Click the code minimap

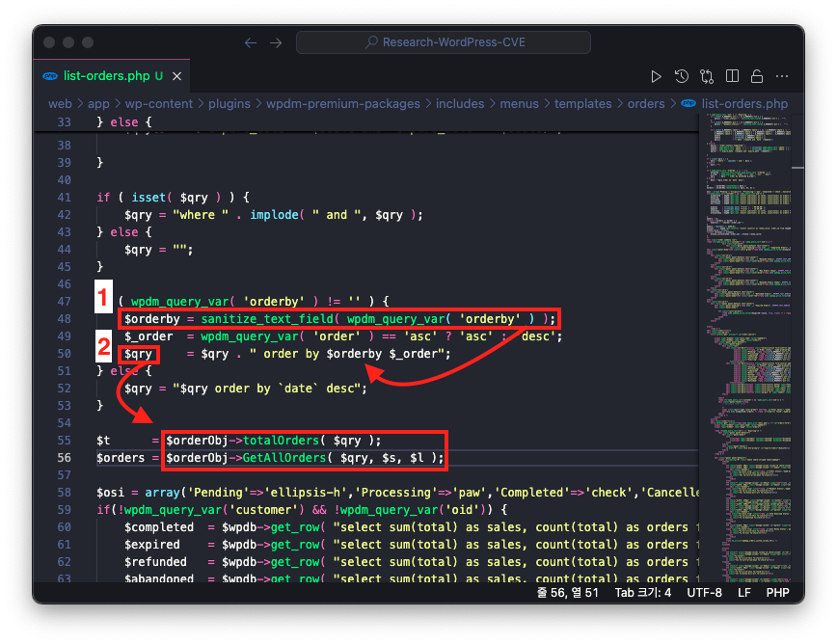(749, 347)
